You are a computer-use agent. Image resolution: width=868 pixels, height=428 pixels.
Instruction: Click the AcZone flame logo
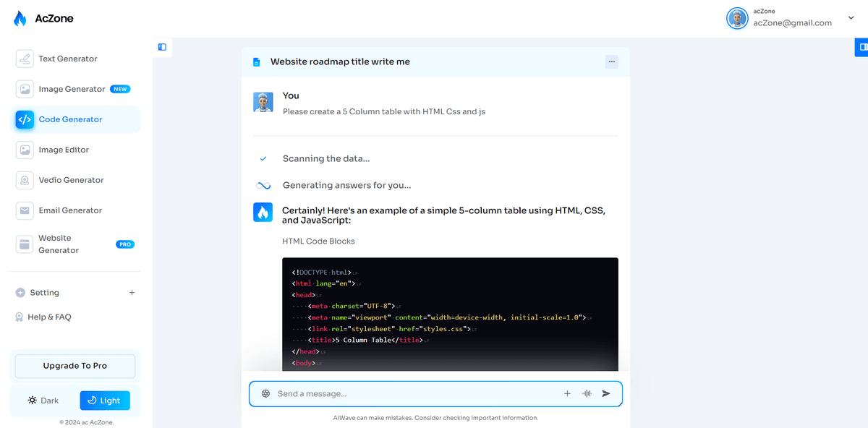(20, 19)
